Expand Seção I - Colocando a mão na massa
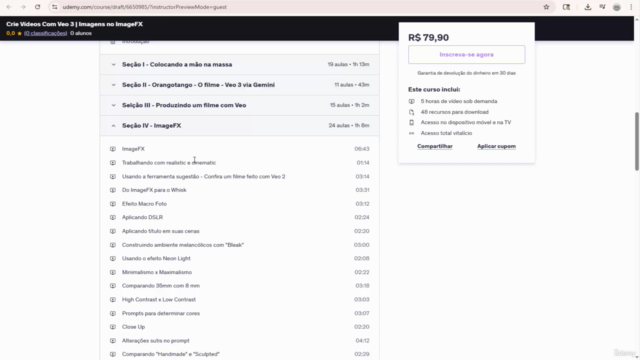 tap(239, 64)
